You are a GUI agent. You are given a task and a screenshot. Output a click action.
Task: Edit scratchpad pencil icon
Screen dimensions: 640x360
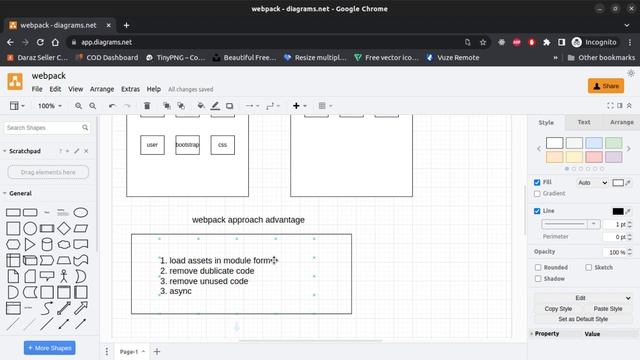(77, 151)
